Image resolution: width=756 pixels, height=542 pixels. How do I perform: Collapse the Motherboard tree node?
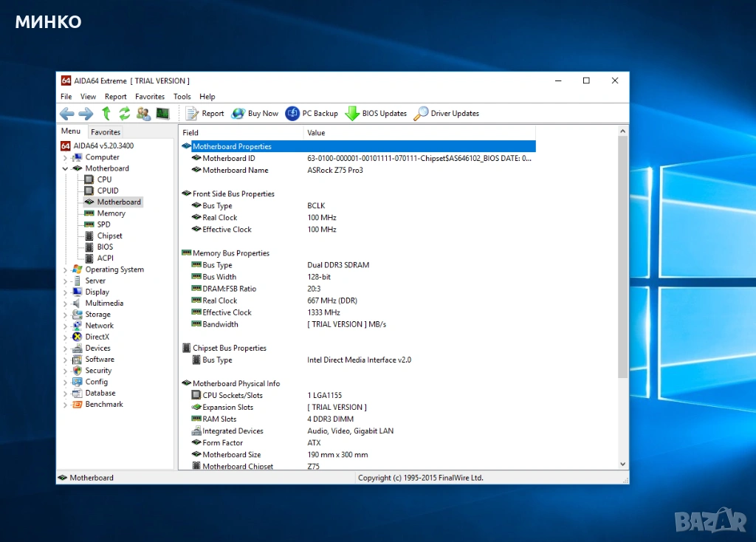(x=65, y=168)
